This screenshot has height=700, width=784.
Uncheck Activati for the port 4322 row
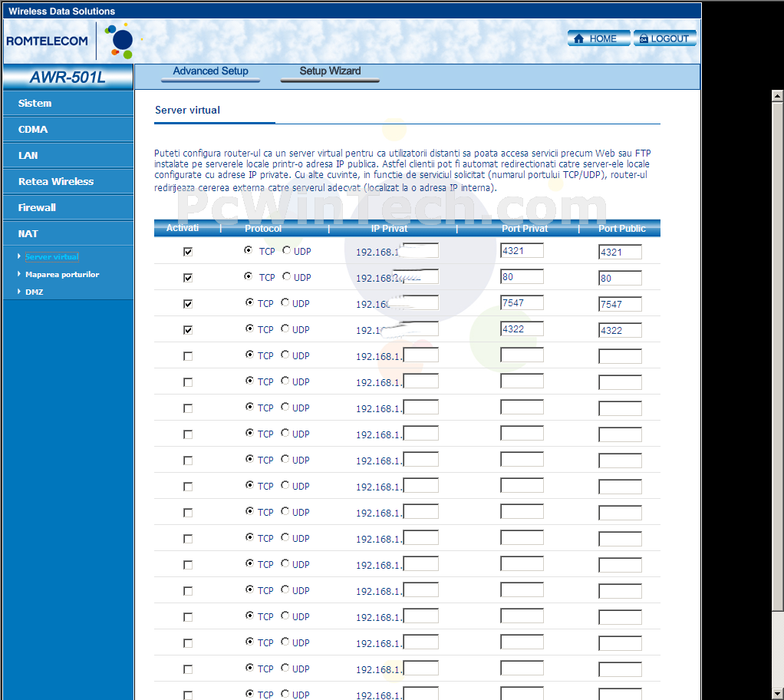(x=188, y=330)
